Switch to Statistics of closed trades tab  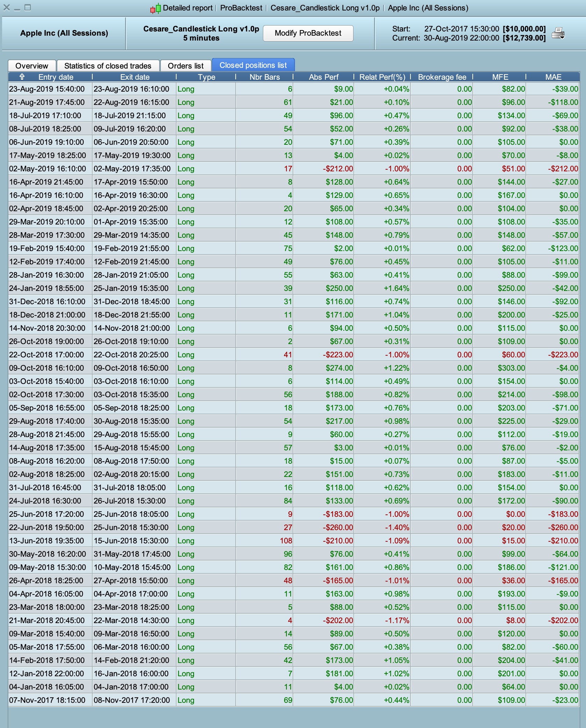click(108, 66)
